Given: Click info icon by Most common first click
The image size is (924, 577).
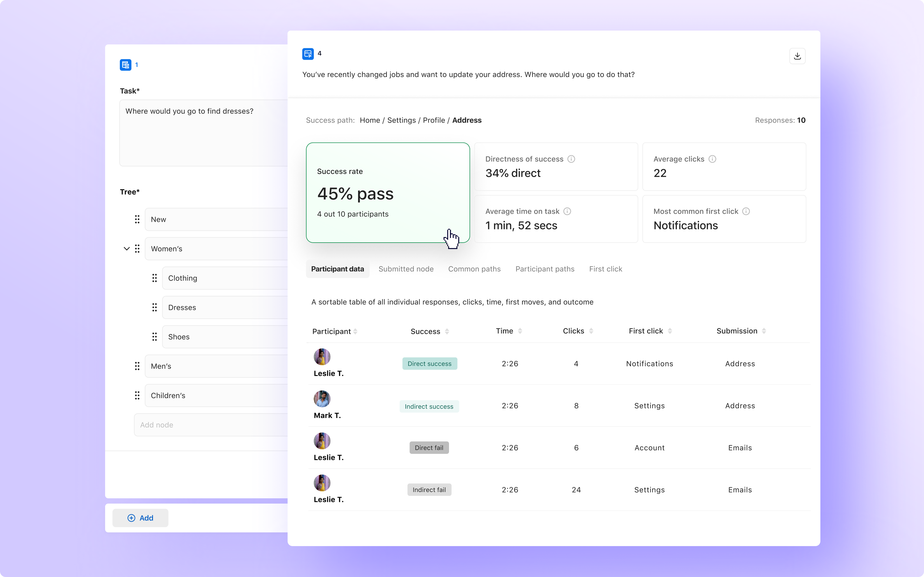Looking at the screenshot, I should [746, 211].
